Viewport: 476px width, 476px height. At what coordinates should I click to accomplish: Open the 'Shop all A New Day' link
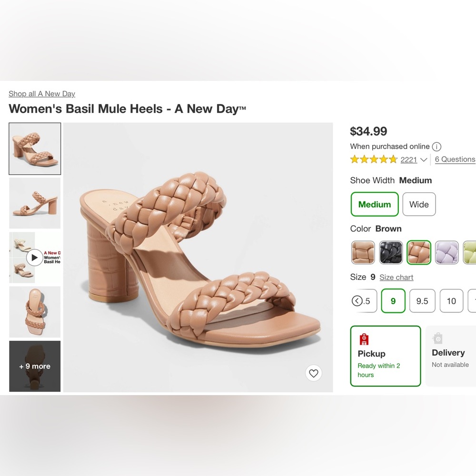42,94
